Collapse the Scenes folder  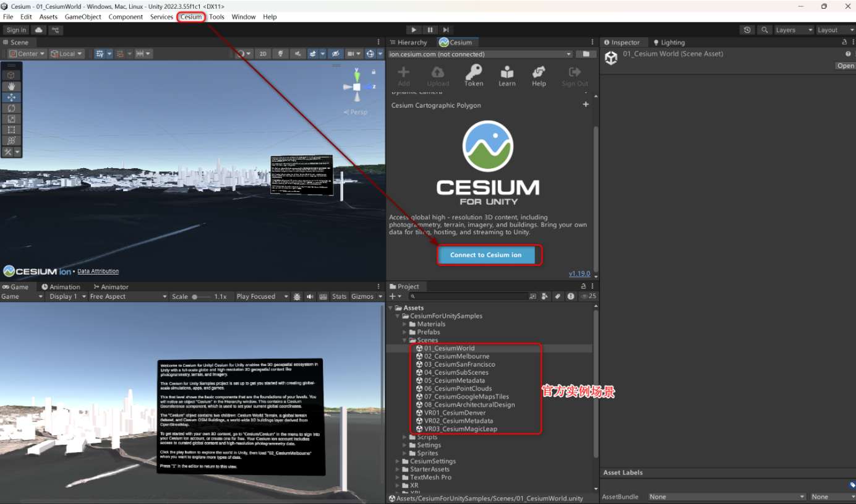pyautogui.click(x=406, y=340)
